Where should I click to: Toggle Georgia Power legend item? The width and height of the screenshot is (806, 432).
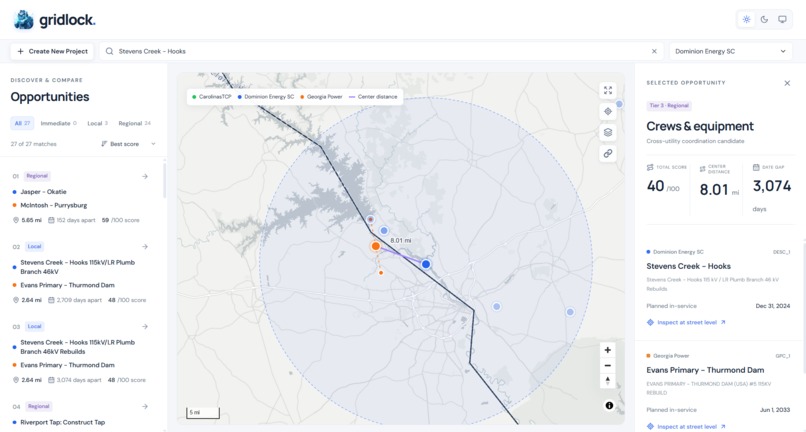click(321, 97)
